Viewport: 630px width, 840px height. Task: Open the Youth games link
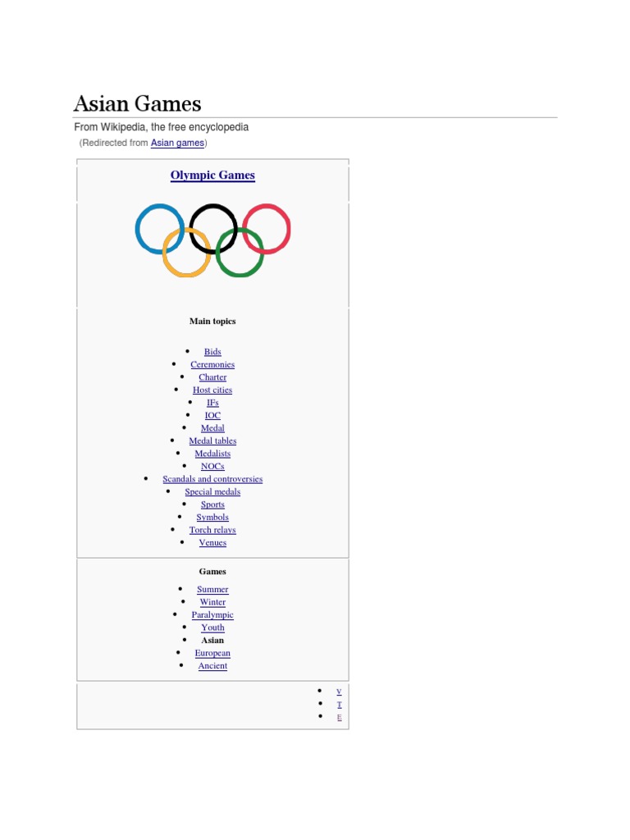(x=212, y=628)
